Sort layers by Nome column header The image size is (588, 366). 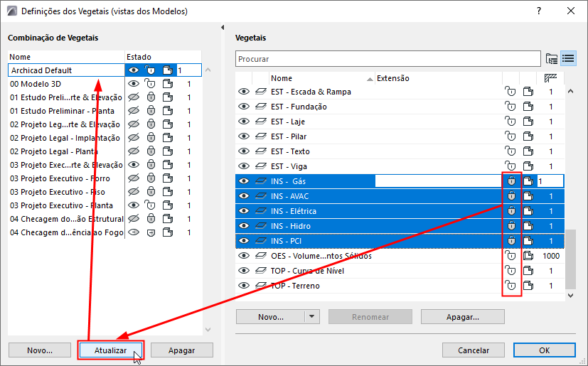[x=322, y=78]
